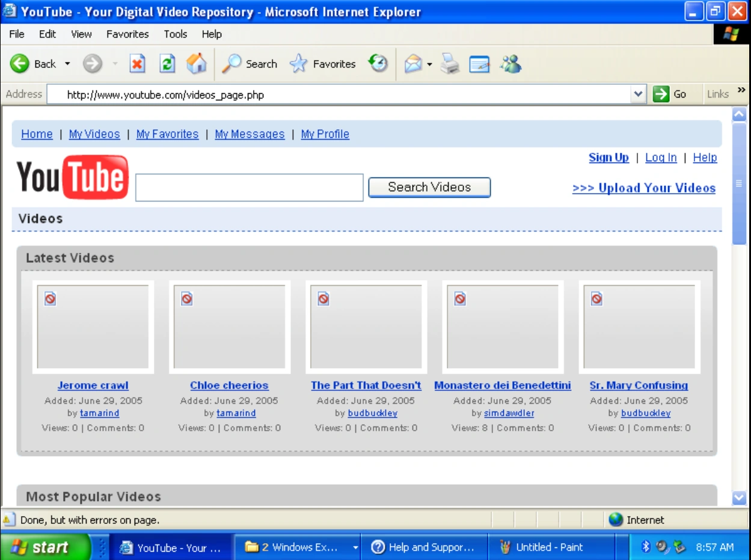Click the YouTube logo
This screenshot has height=560, width=751.
pyautogui.click(x=73, y=177)
